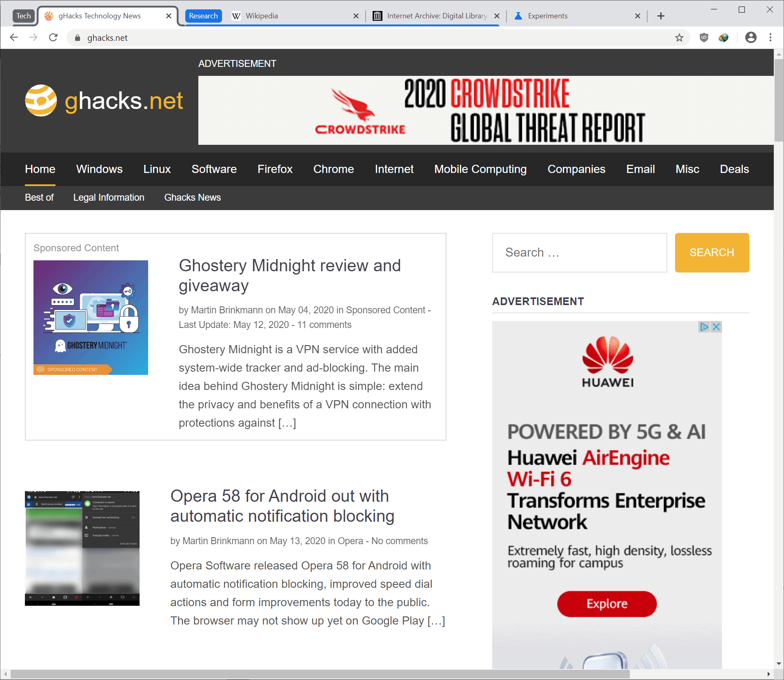Click the yellow SEARCH button
This screenshot has height=680, width=784.
[x=711, y=253]
